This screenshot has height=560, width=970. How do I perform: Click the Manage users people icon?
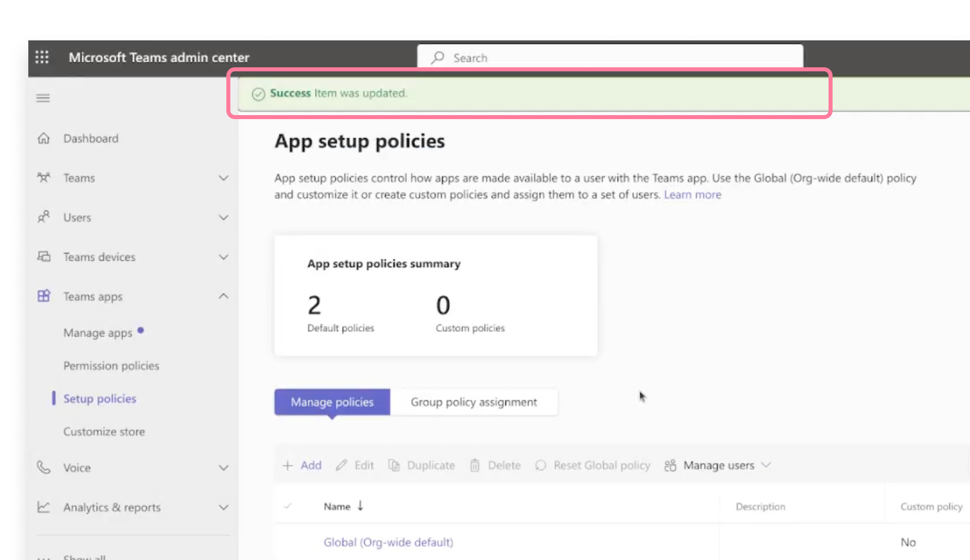pos(670,466)
